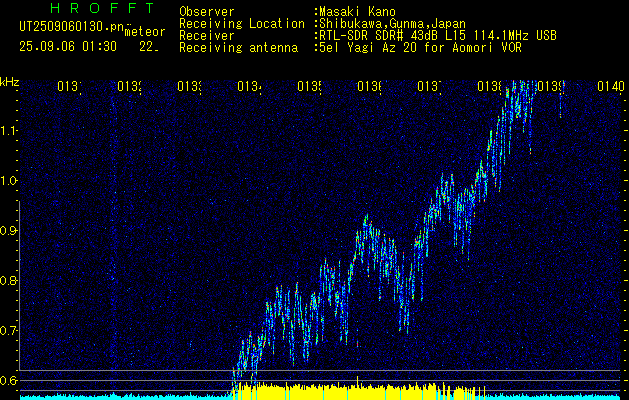This screenshot has width=629, height=400.
Task: Click the 0134 time marker
Action: [249, 86]
